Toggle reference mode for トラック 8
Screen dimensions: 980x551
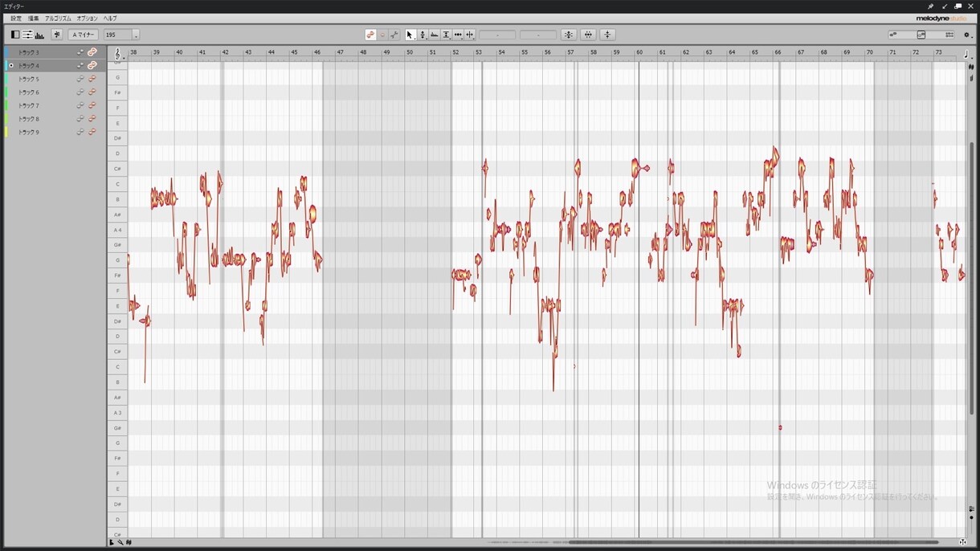80,119
